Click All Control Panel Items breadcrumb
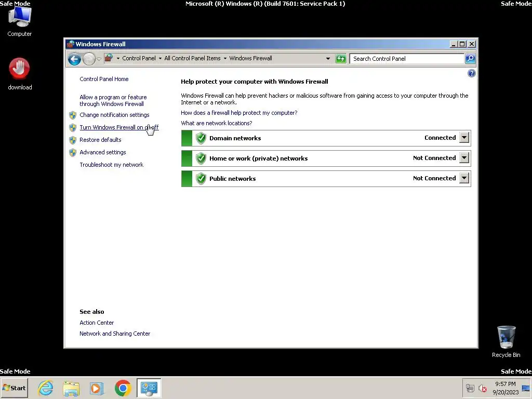 tap(192, 58)
